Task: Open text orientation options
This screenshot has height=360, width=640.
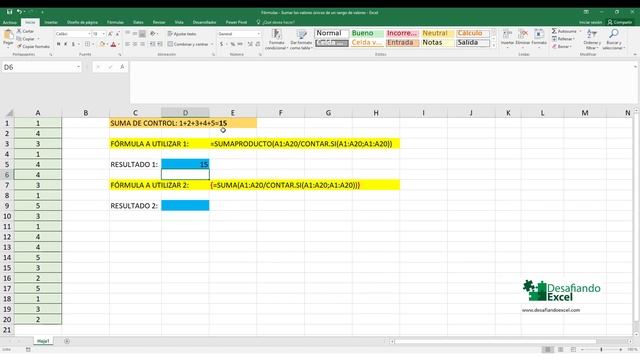Action: point(153,34)
